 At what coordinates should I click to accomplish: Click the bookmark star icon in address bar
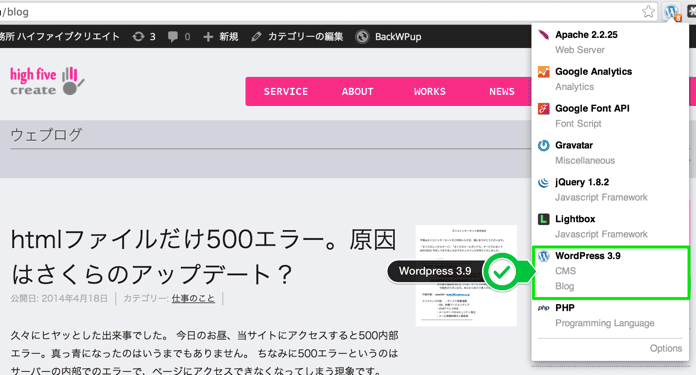point(648,12)
